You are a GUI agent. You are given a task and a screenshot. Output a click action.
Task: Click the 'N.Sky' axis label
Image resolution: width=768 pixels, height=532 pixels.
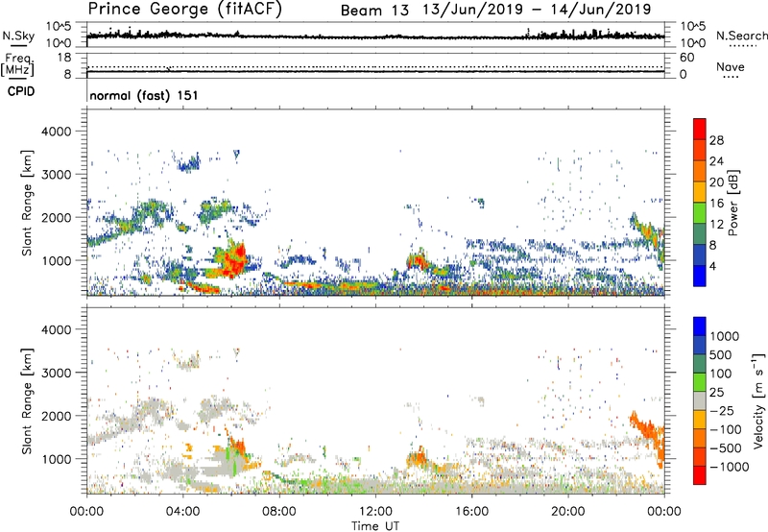(18, 36)
